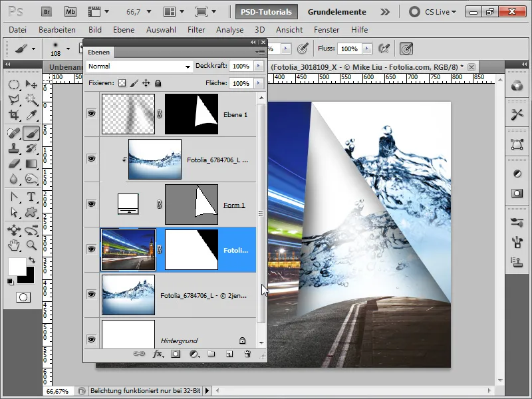
Task: Pick the Magic Wand tool
Action: tap(31, 99)
